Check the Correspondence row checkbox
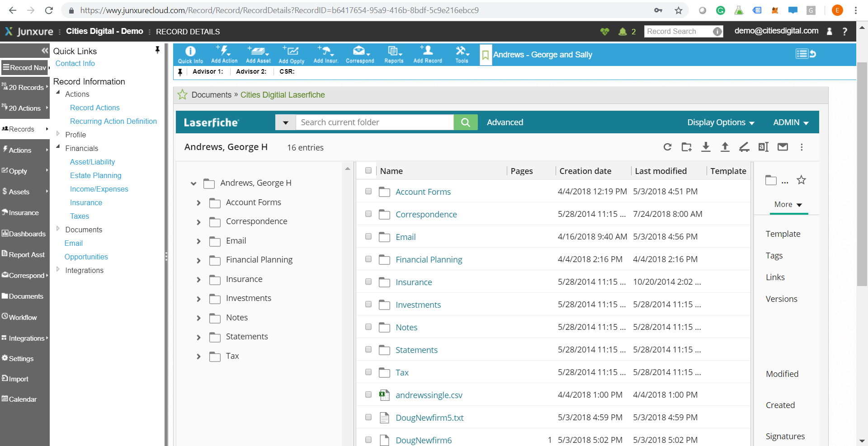 point(368,214)
